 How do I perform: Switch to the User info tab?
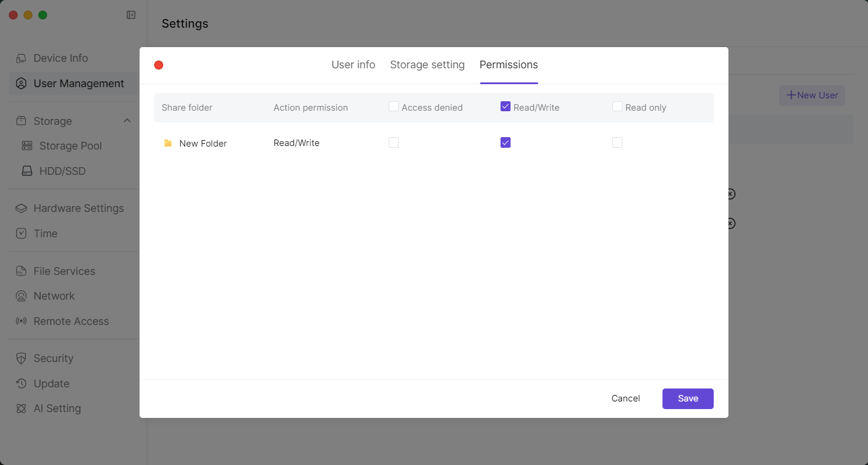[353, 65]
